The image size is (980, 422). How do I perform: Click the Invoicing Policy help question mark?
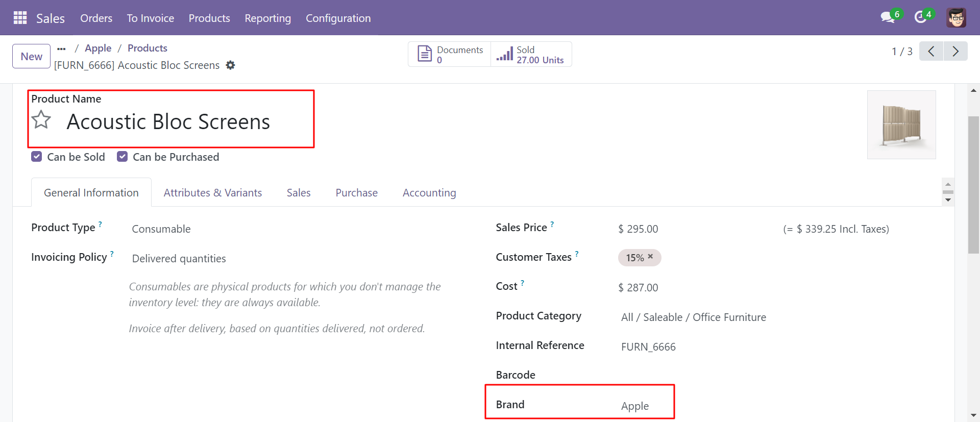coord(112,254)
